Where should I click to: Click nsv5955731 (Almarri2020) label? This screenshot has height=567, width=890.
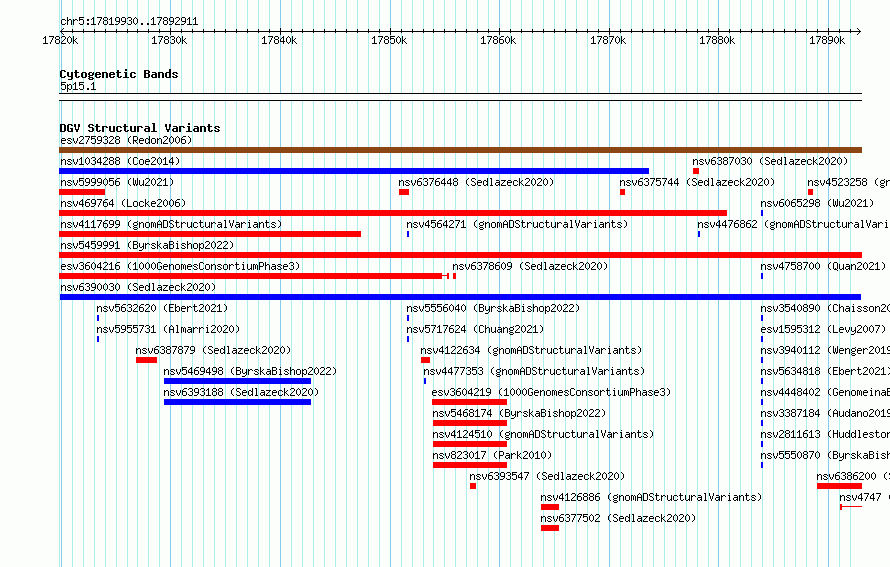point(168,329)
